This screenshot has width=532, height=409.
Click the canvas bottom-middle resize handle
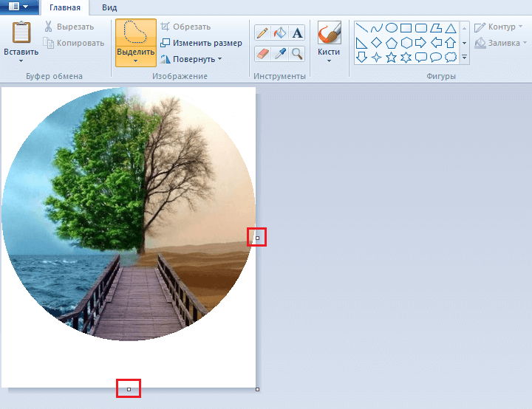click(x=129, y=388)
